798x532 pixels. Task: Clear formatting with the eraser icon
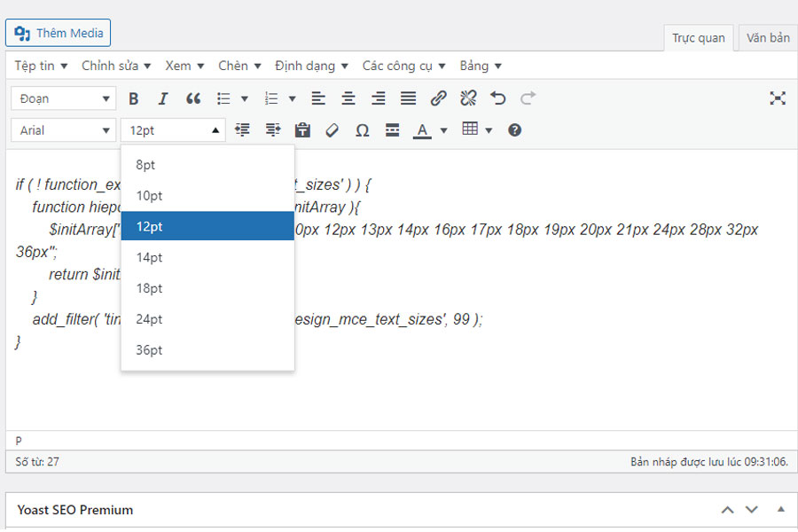332,130
